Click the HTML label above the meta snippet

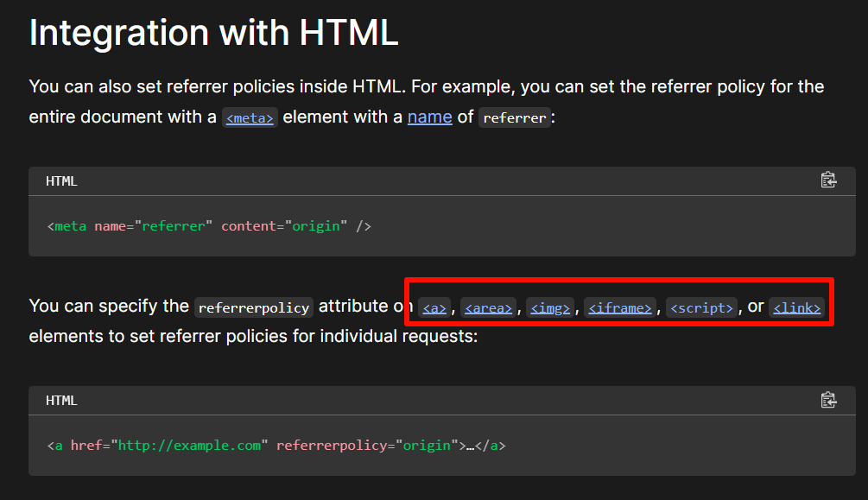(61, 181)
